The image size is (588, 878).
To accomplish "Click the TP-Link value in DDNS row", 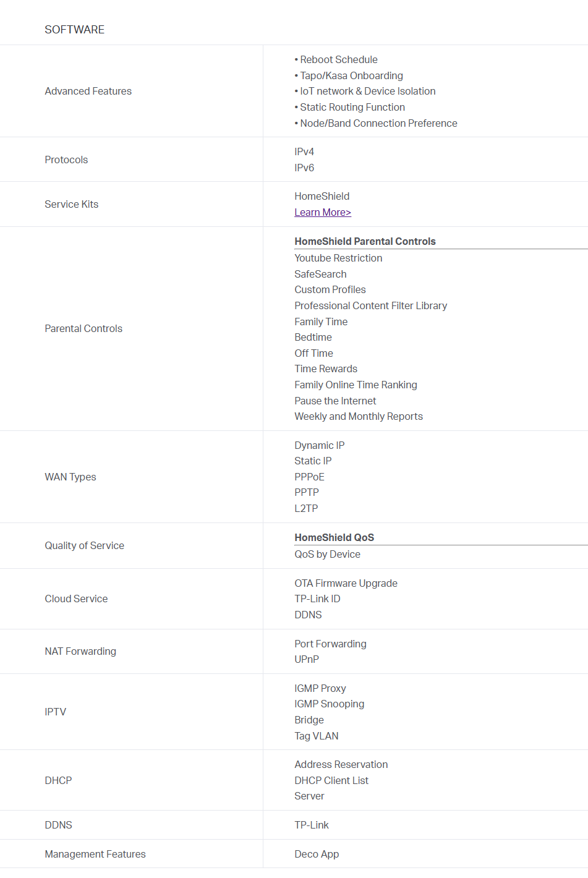I will (x=312, y=825).
